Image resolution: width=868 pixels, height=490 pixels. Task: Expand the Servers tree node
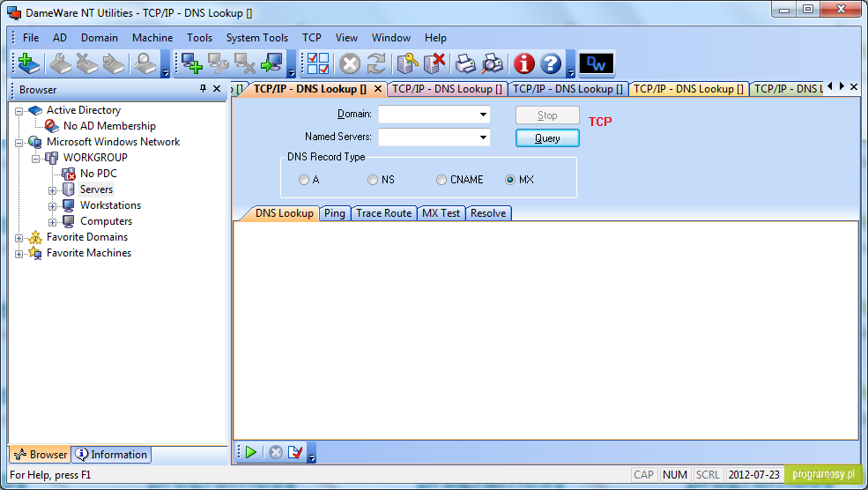tap(52, 190)
